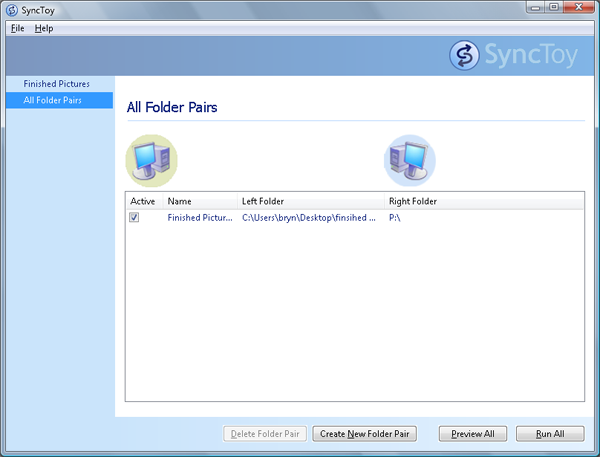
Task: Click the left folder computer icon
Action: click(x=151, y=160)
